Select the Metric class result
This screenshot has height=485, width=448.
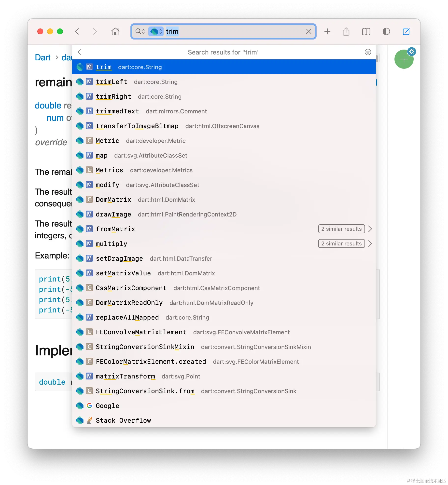tap(224, 140)
